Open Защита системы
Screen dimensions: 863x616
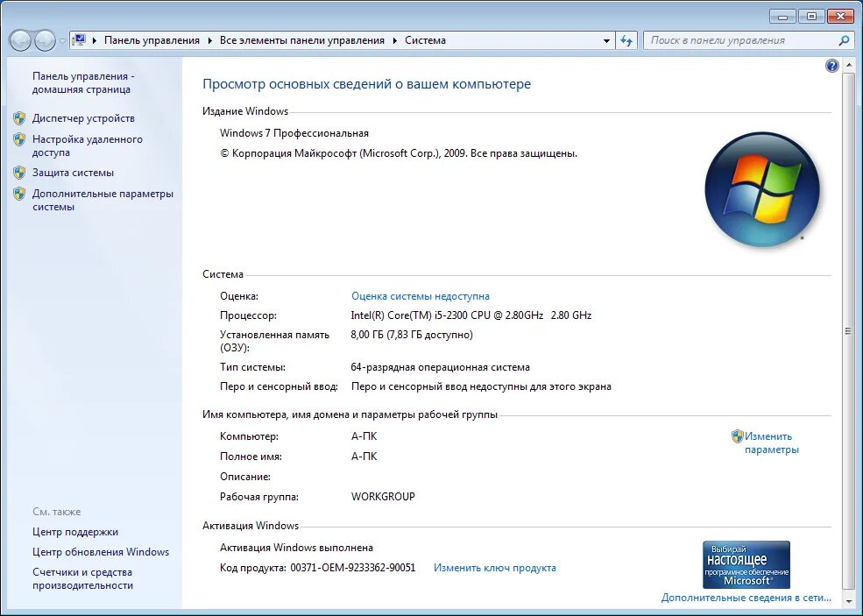pyautogui.click(x=73, y=173)
